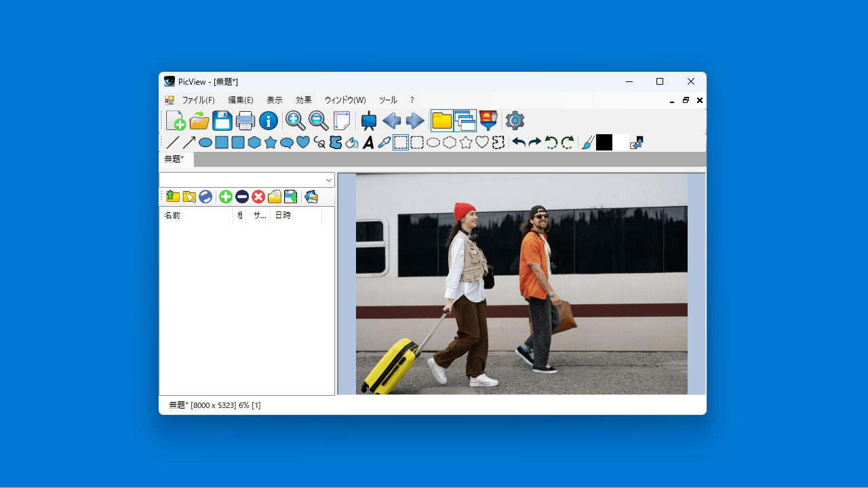Open the ファイル(F) menu
The image size is (868, 488).
pyautogui.click(x=198, y=100)
